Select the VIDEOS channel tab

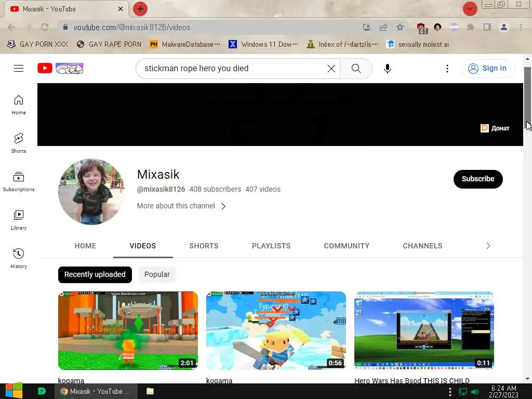coord(143,246)
